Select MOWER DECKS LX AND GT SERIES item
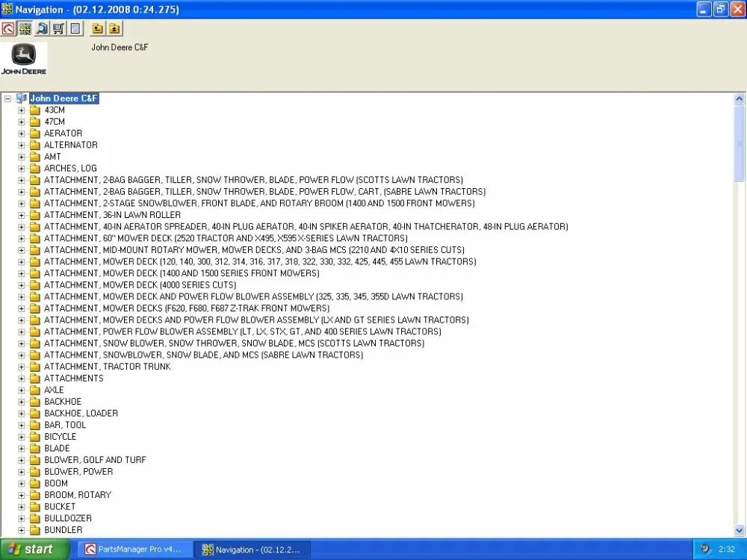 [x=256, y=320]
